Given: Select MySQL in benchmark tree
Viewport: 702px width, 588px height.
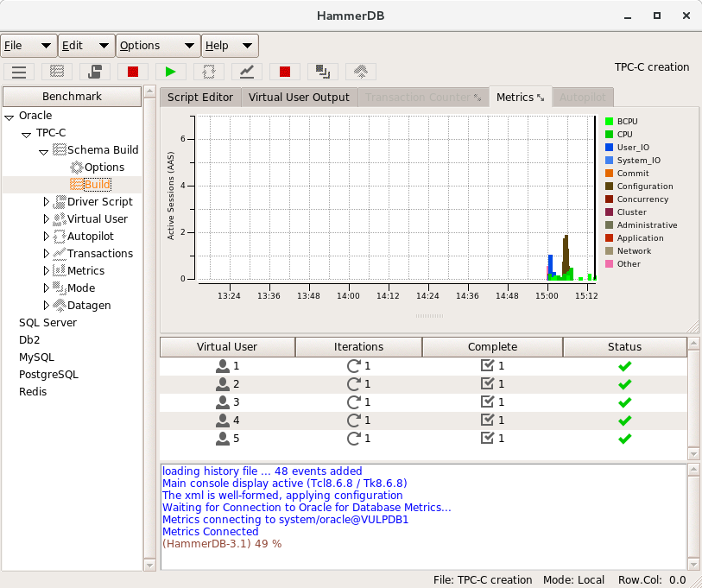Looking at the screenshot, I should tap(36, 357).
